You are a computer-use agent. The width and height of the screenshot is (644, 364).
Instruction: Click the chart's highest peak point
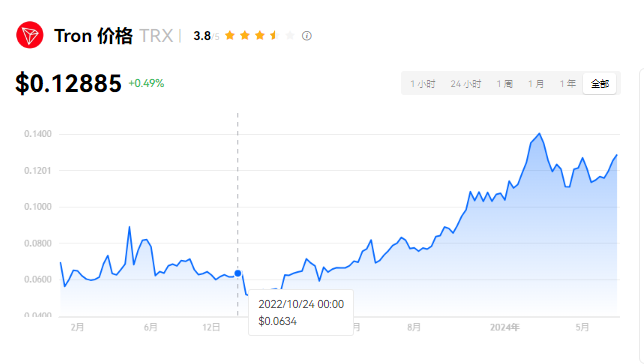(x=539, y=134)
